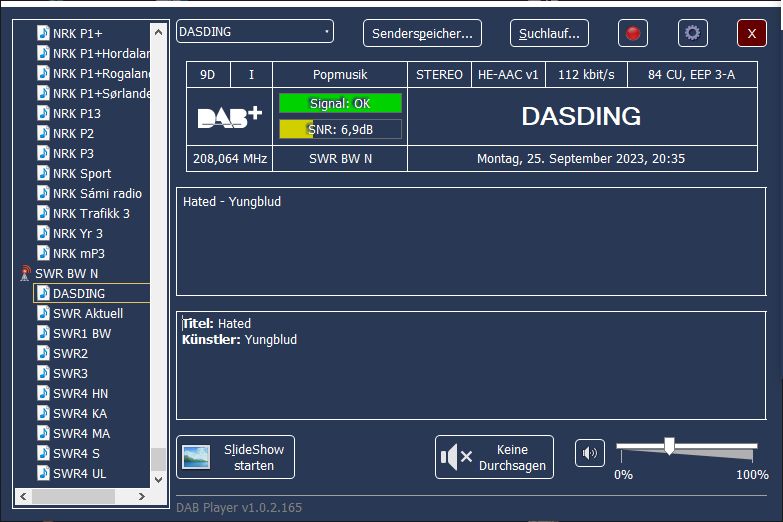The image size is (783, 522).
Task: Adjust the volume slider handle
Action: point(669,446)
